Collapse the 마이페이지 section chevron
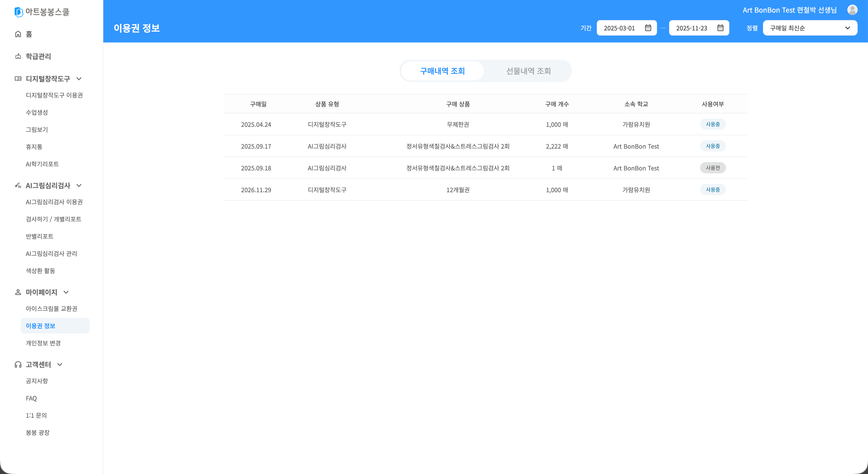This screenshot has height=474, width=868. (x=66, y=292)
